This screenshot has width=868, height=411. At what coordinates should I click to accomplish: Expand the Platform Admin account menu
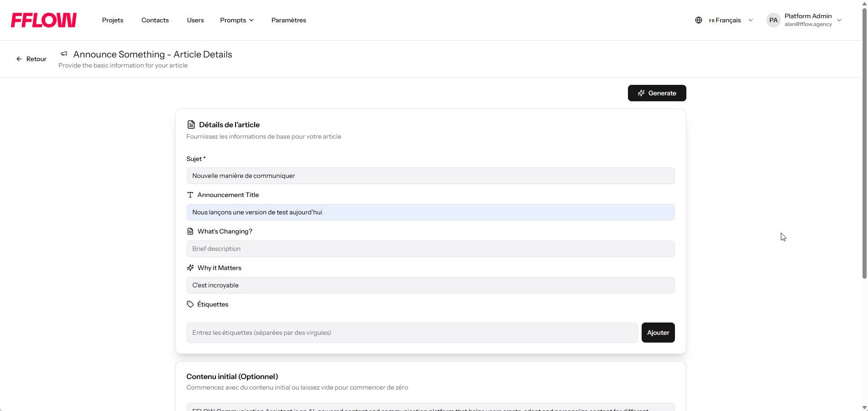(813, 20)
